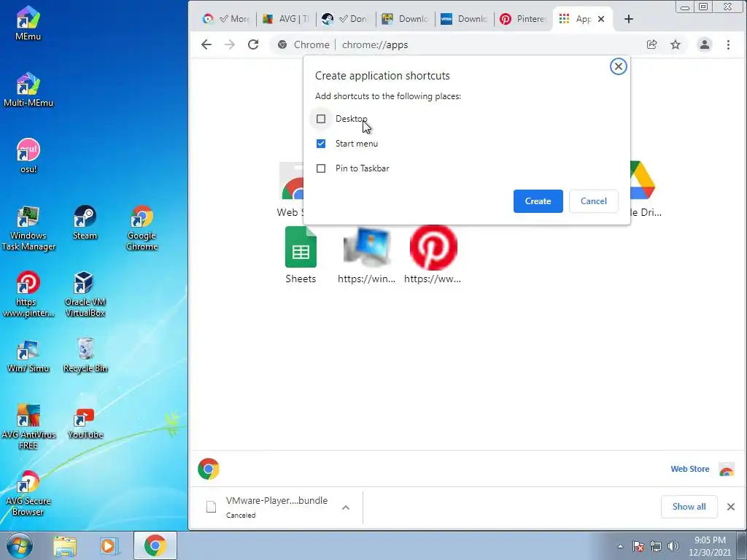Switch to the VMware Downlo tab
This screenshot has width=747, height=560.
464,19
